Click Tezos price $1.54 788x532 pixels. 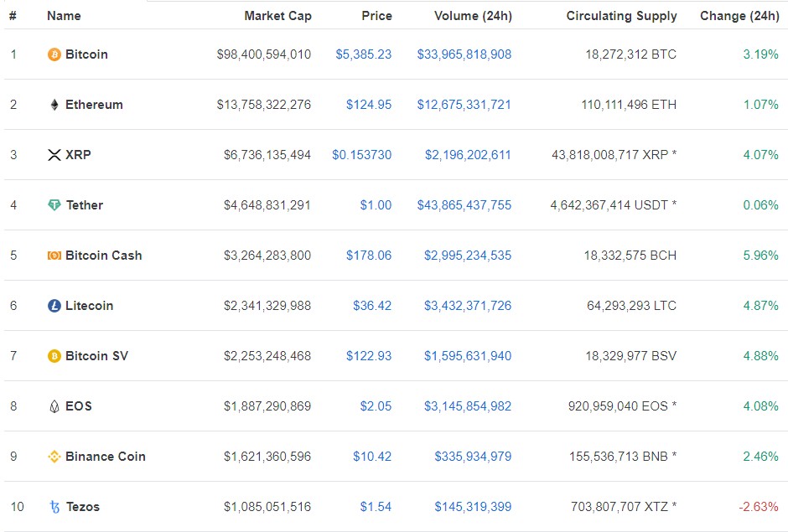[x=376, y=506]
